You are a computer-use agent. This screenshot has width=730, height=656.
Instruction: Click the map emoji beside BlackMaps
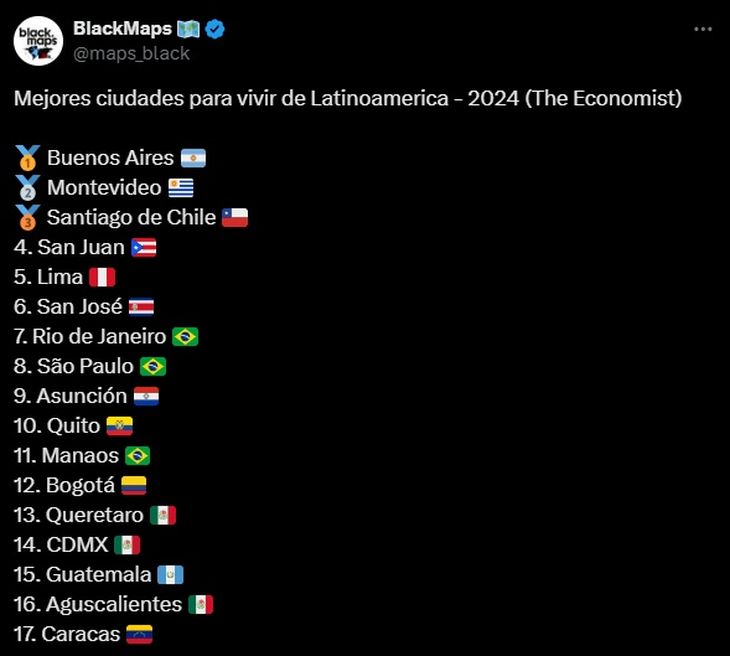click(x=189, y=29)
